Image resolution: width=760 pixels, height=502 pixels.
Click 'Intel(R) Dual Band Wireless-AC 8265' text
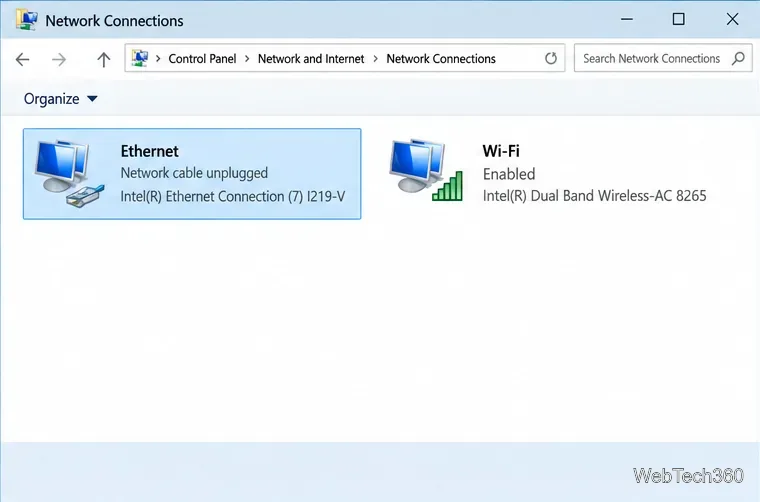595,196
